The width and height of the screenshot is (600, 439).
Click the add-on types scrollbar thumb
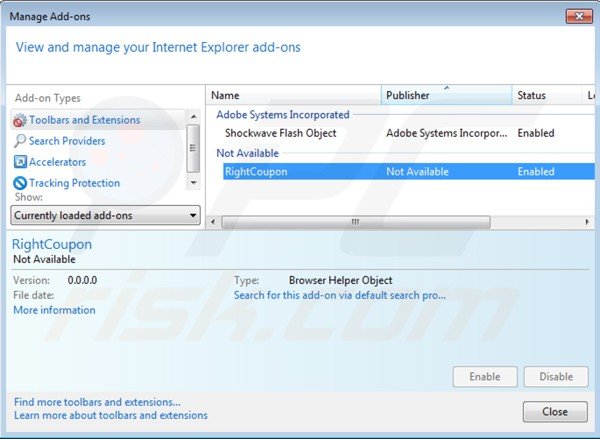coord(193,148)
